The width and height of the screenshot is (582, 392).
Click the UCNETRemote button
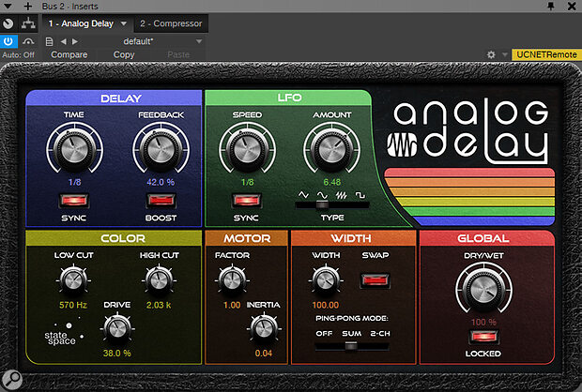(x=546, y=54)
